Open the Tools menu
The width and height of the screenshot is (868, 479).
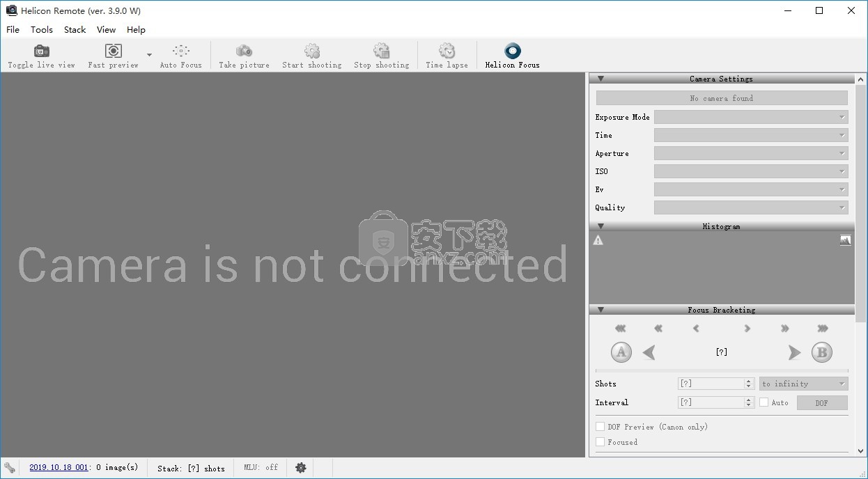pos(42,29)
